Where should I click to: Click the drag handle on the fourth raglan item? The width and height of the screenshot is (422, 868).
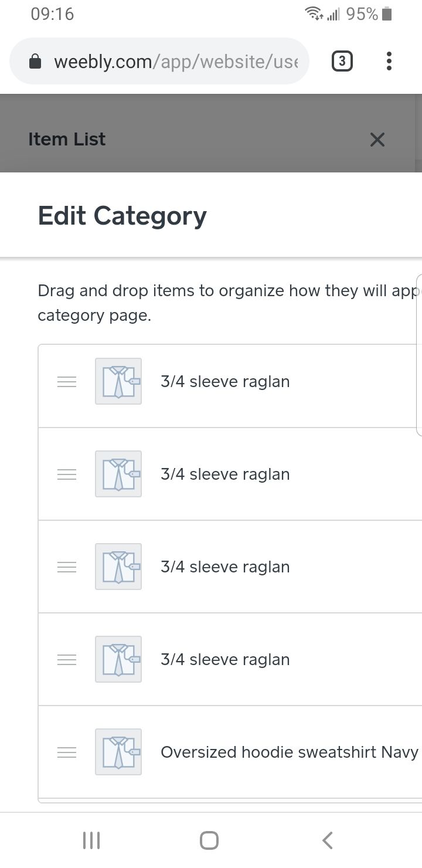pos(66,659)
